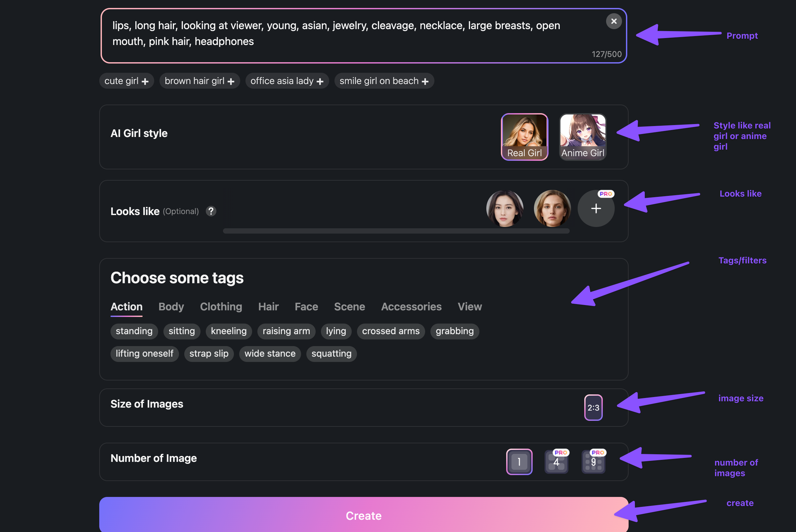Switch to the Clothing tab
Screen dimensions: 796x532
point(221,307)
